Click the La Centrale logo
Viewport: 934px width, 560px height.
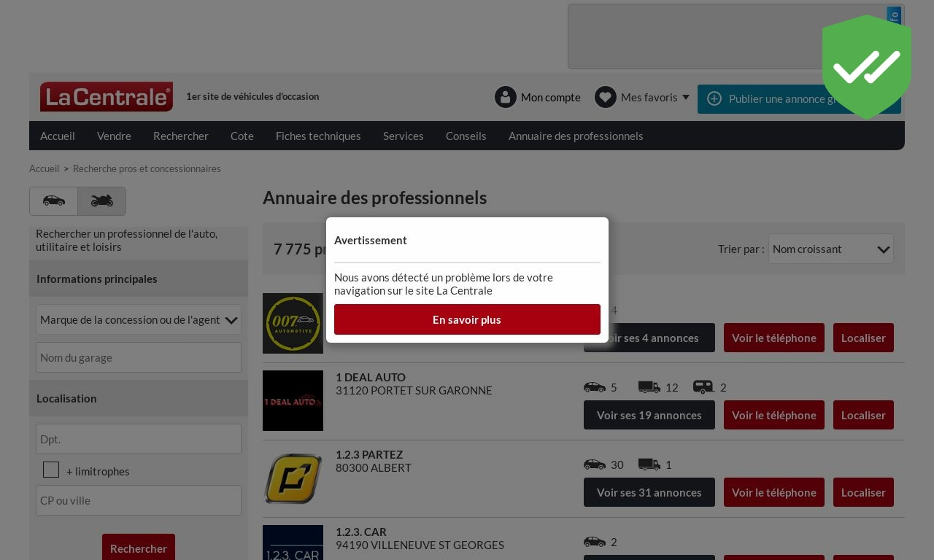click(x=107, y=96)
